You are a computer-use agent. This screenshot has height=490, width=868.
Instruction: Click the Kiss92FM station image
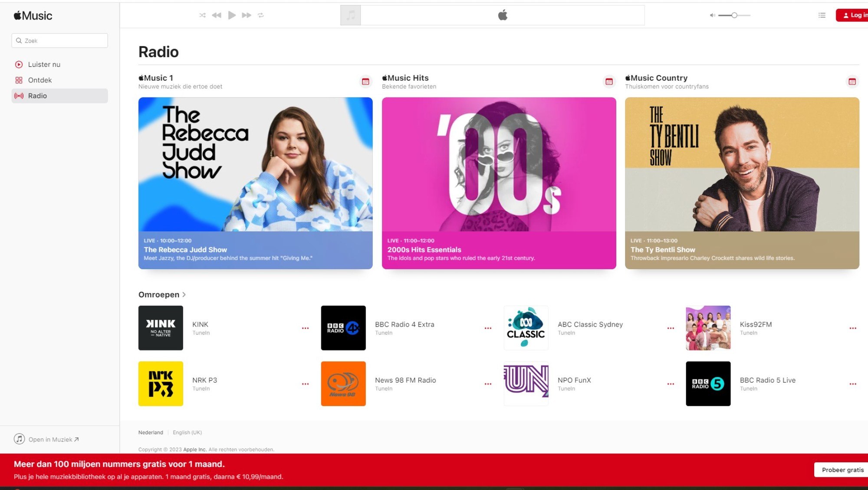708,328
